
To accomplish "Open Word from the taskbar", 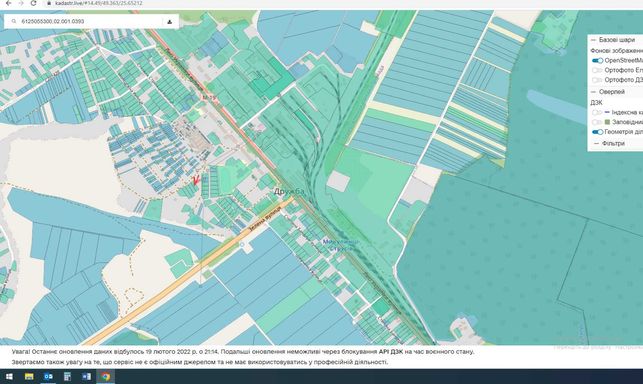I will [86, 376].
